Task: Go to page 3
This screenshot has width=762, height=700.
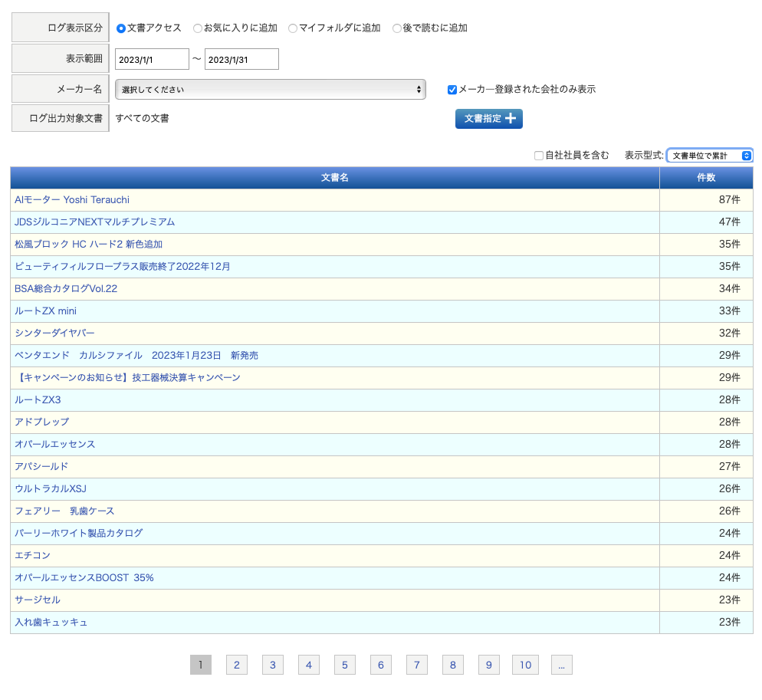Action: coord(273,665)
